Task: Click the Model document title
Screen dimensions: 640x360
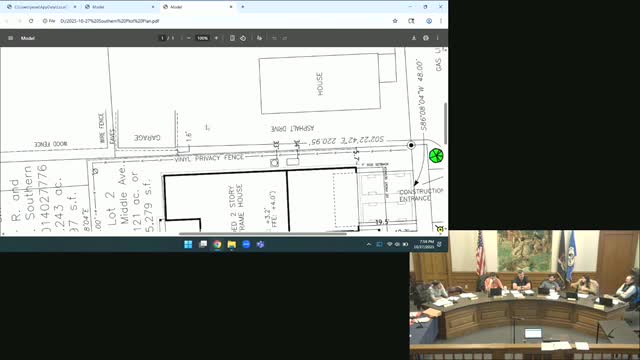Action: pos(28,38)
